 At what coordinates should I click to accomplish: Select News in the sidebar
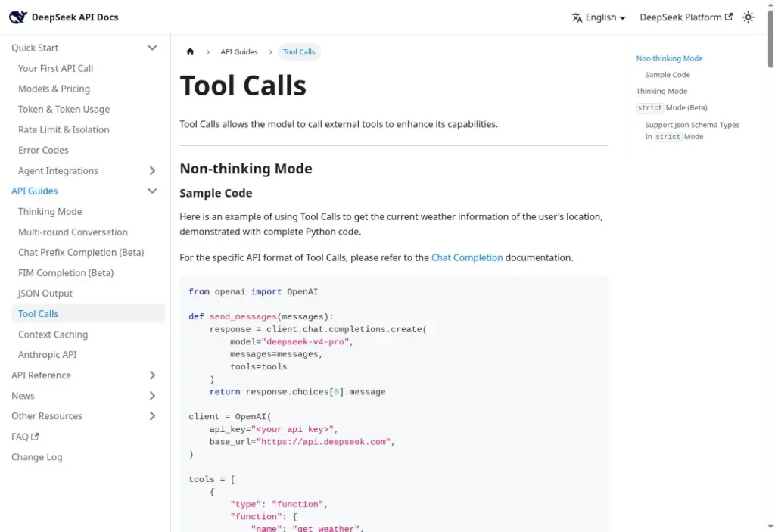(x=23, y=396)
